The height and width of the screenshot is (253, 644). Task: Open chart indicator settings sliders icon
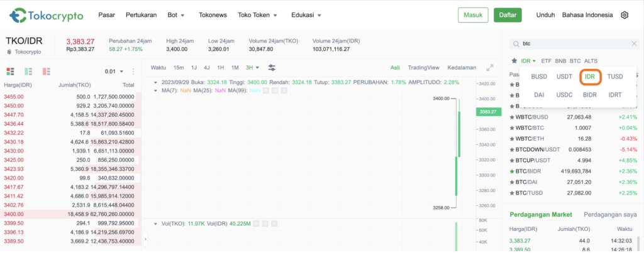[272, 67]
